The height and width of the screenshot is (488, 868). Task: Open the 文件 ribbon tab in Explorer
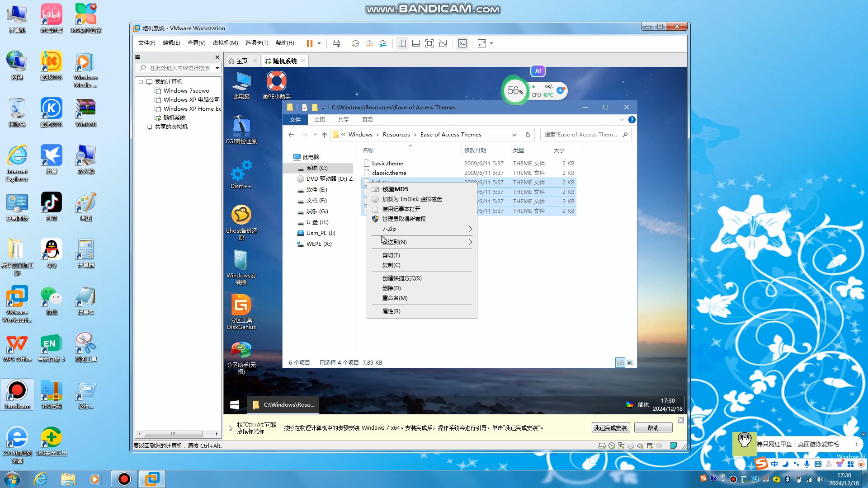coord(295,120)
